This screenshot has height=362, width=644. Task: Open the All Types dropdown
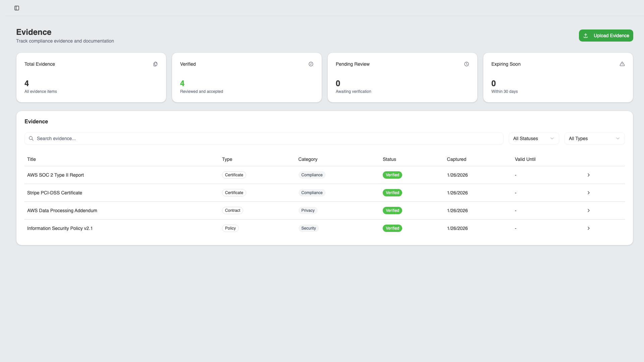594,138
